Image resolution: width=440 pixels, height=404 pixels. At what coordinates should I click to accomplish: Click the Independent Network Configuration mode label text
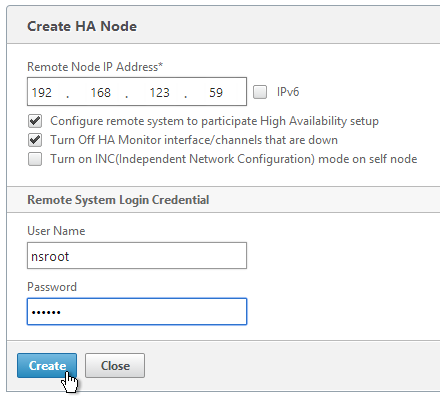click(234, 159)
